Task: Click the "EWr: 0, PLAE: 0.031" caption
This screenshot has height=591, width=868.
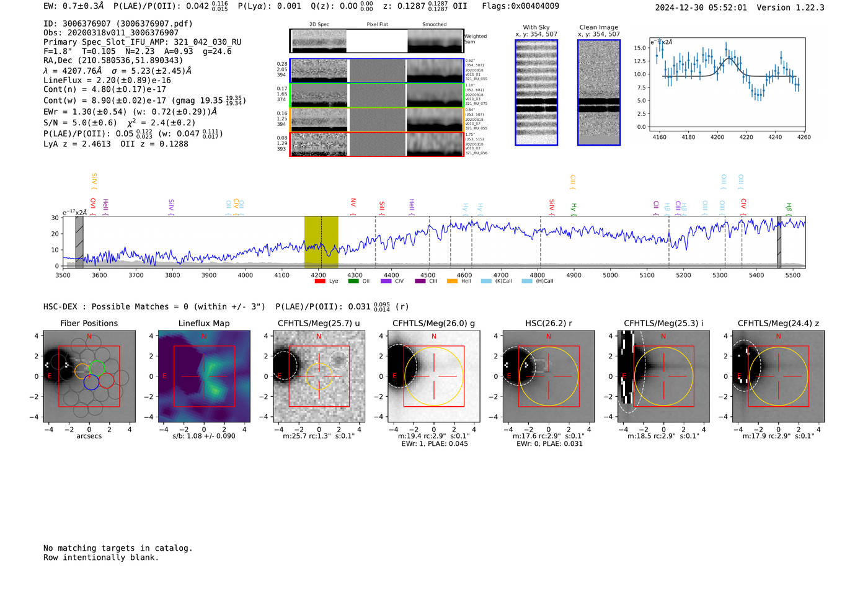Action: (549, 444)
